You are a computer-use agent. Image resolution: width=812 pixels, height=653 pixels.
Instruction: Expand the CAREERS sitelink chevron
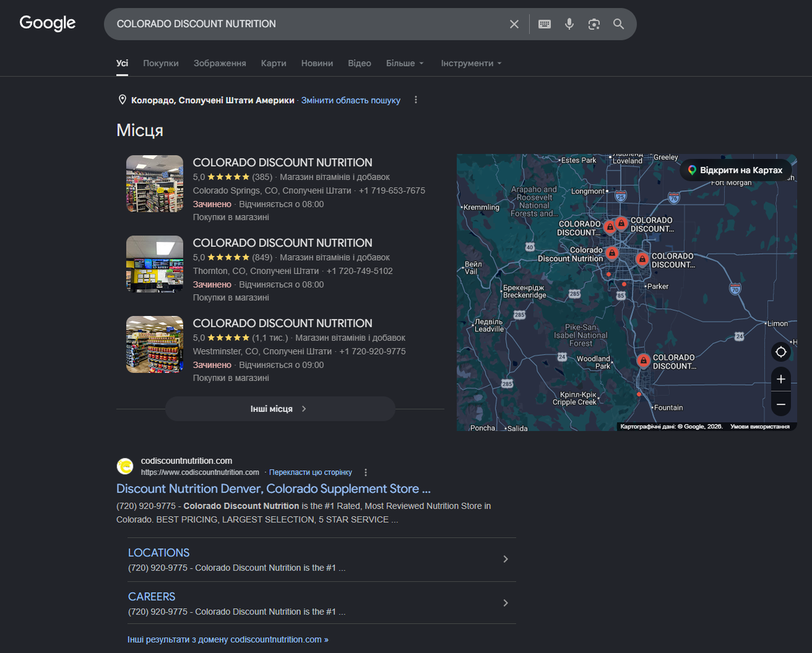point(505,603)
